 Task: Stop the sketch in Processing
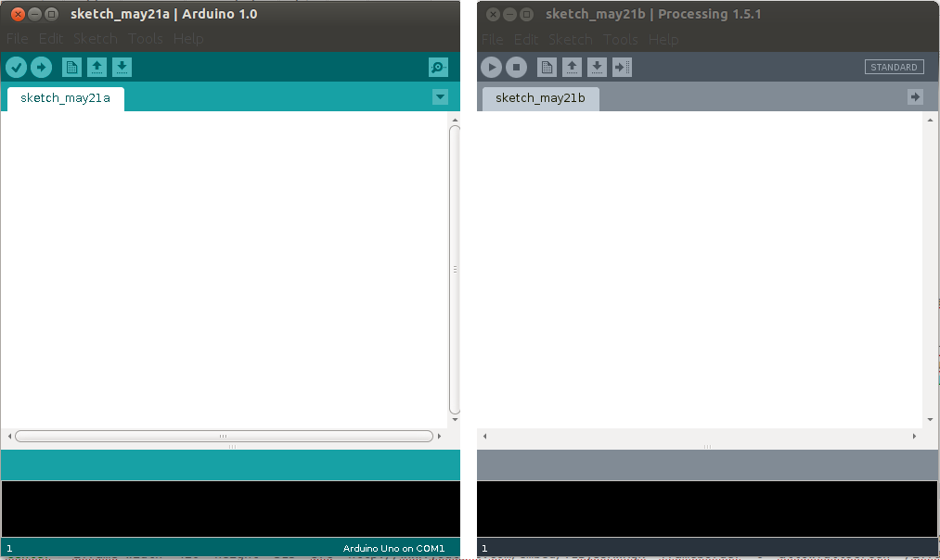tap(516, 67)
